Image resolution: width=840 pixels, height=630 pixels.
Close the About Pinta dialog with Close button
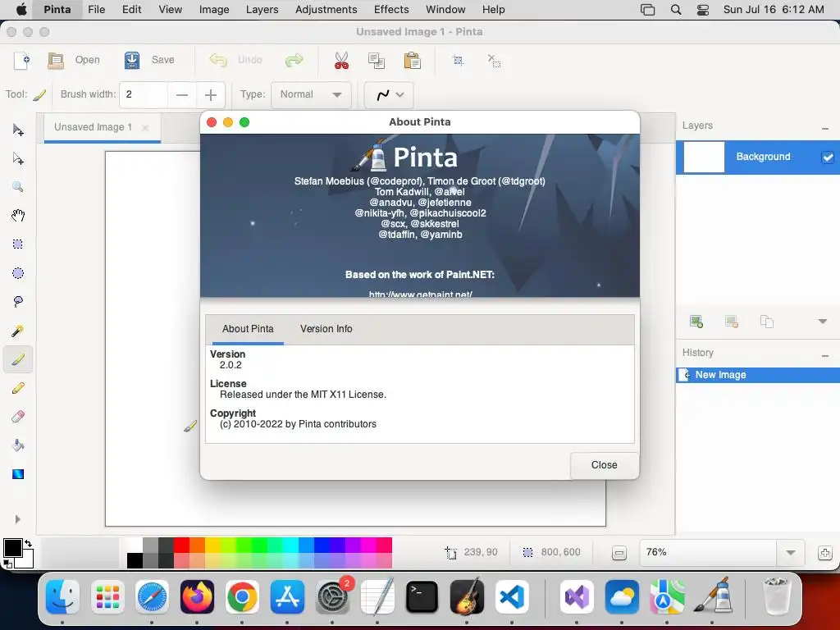[605, 465]
